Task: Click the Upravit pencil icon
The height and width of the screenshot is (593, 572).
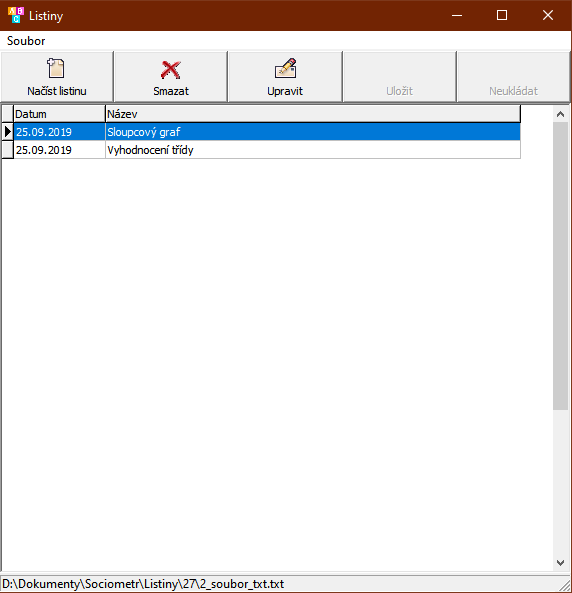Action: [x=285, y=68]
